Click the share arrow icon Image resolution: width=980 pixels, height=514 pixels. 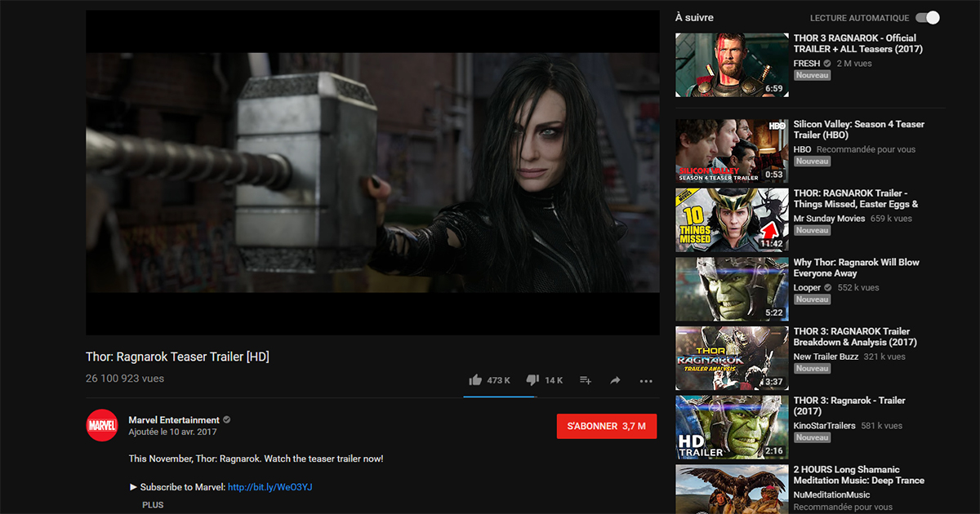coord(615,380)
